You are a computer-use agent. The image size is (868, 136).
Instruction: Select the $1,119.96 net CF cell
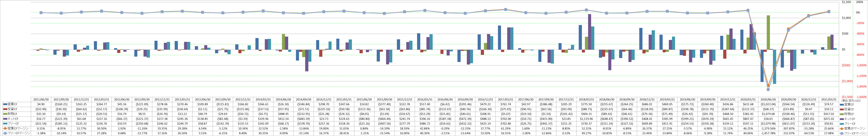(x=586, y=119)
